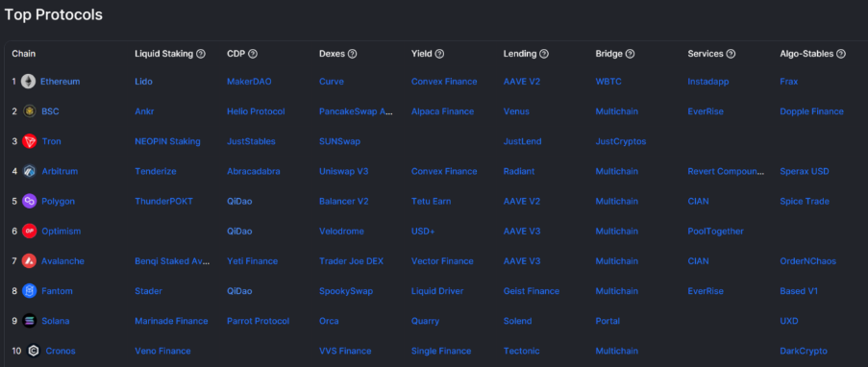Click the Solana chain logo icon

pos(30,321)
